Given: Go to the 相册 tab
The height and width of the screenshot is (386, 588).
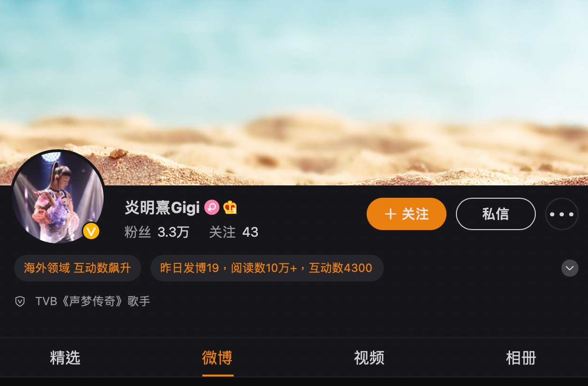Looking at the screenshot, I should coord(521,358).
